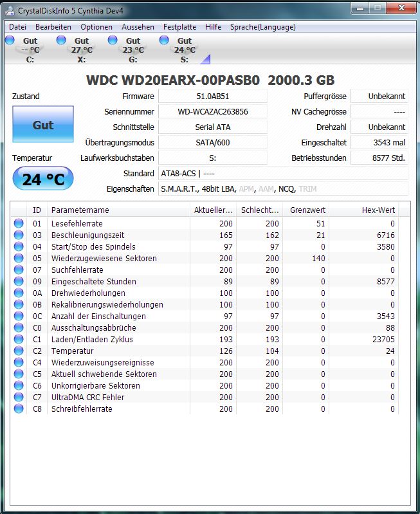Image resolution: width=420 pixels, height=514 pixels.
Task: Click status icon of Aktuell schwebende Sektoren
Action: [x=19, y=374]
